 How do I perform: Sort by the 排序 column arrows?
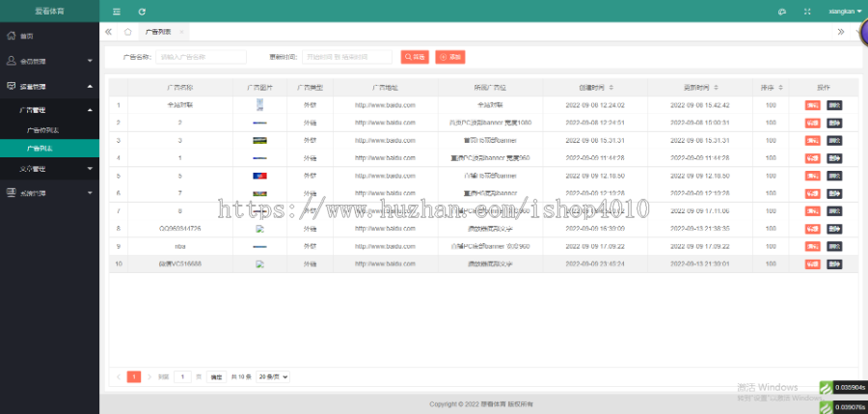click(x=780, y=88)
